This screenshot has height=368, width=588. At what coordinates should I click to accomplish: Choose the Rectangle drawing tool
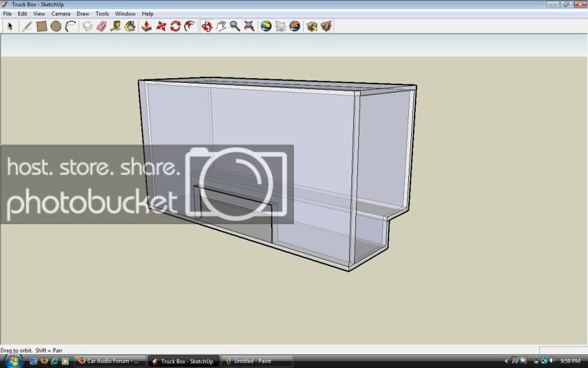[x=41, y=26]
